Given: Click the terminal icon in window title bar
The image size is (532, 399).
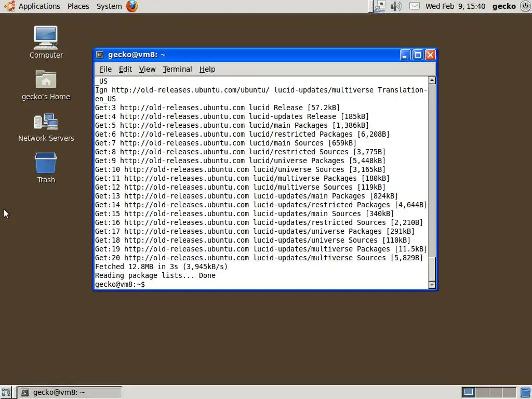Looking at the screenshot, I should (x=100, y=55).
